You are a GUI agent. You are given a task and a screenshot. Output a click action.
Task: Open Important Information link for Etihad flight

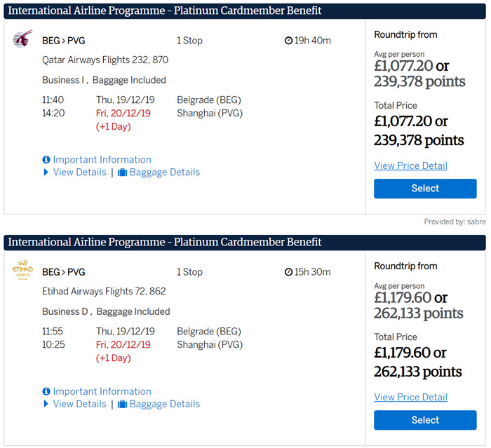click(102, 391)
